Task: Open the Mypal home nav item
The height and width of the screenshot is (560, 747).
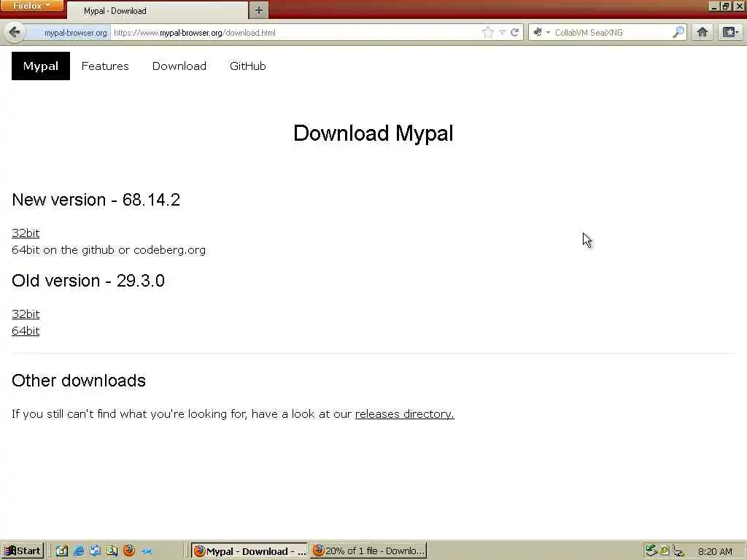Action: 41,66
